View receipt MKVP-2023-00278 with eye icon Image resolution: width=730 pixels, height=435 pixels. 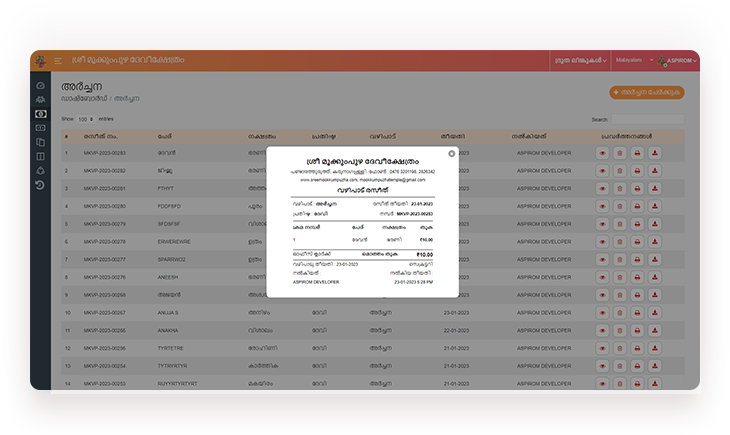[x=602, y=242]
